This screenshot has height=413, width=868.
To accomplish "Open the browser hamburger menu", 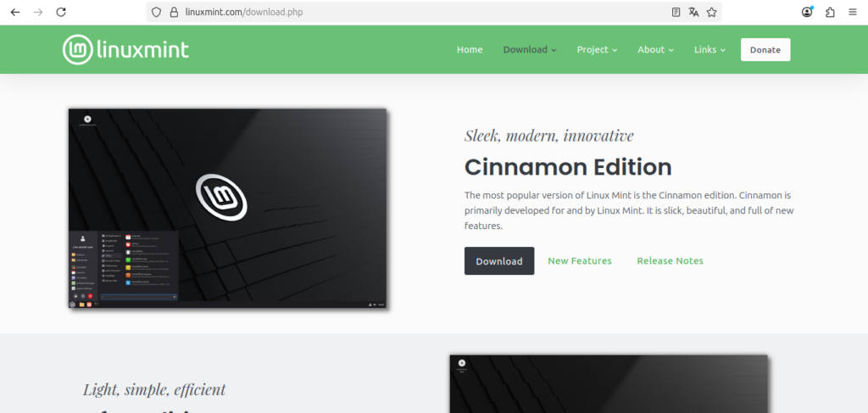I will pyautogui.click(x=852, y=13).
